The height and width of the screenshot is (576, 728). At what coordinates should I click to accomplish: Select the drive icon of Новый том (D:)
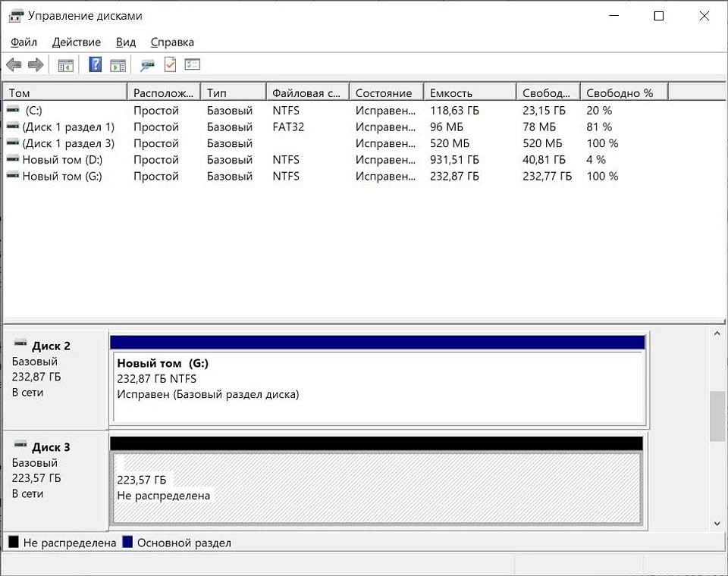(13, 158)
